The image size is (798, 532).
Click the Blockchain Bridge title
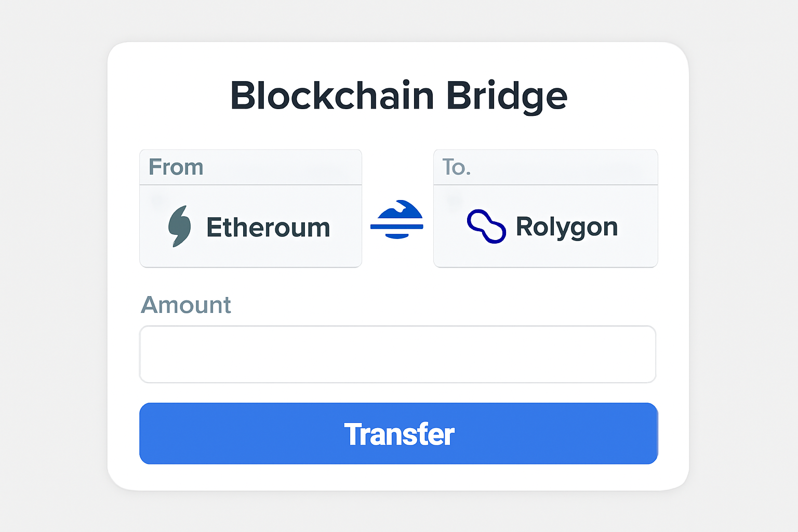pos(398,95)
